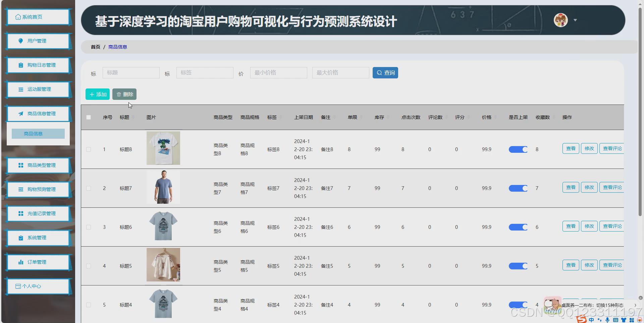Toggle the 中 Chinese/English input mode
The image size is (644, 323).
point(591,320)
